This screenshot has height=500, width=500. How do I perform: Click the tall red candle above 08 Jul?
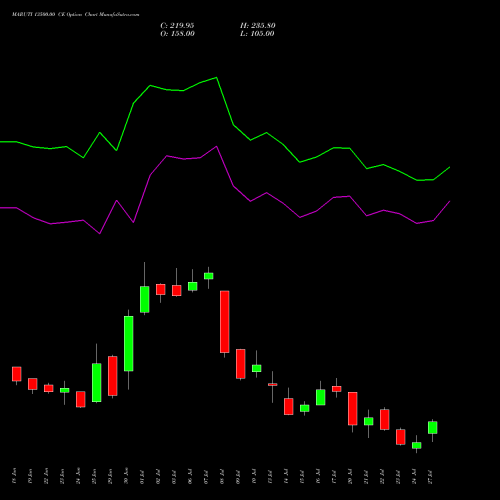click(x=225, y=322)
